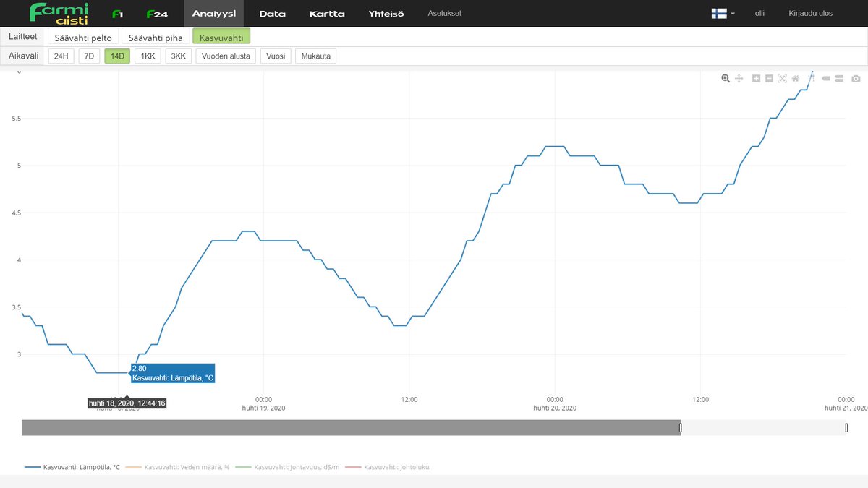Click the 2.80 hover tooltip value

[x=139, y=369]
